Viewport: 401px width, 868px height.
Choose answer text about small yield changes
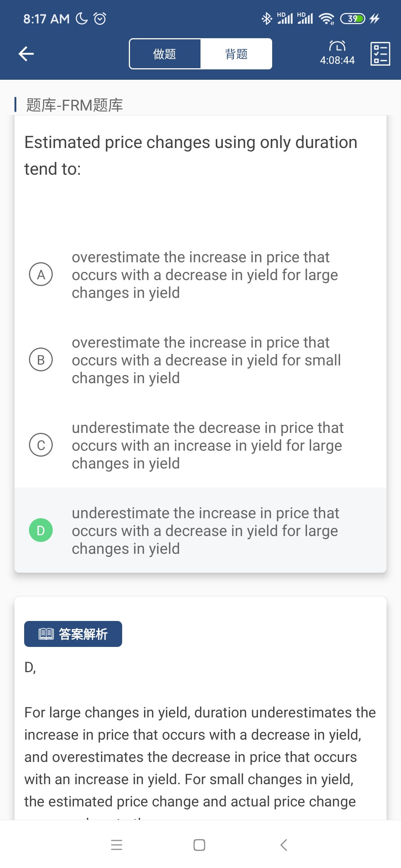(x=206, y=360)
